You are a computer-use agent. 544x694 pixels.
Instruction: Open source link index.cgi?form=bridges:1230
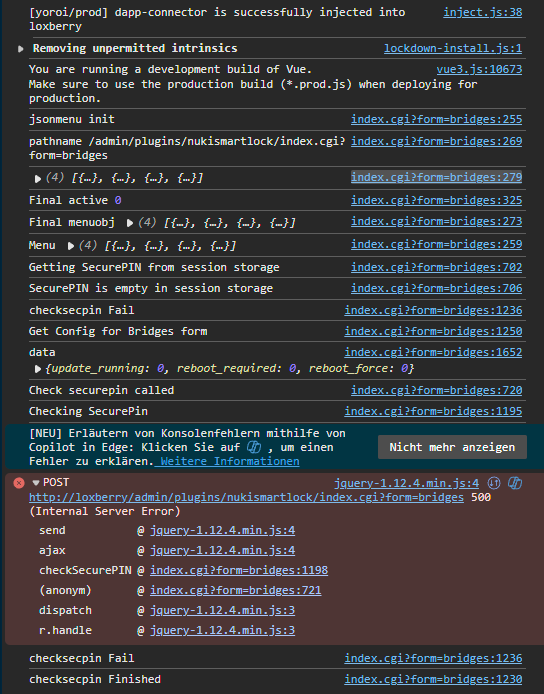[433, 679]
